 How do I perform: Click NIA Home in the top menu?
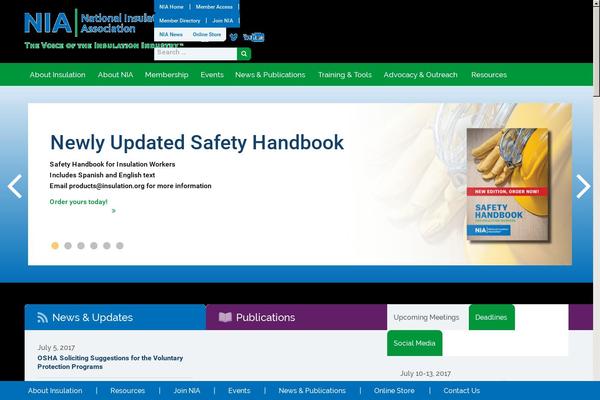pyautogui.click(x=171, y=7)
